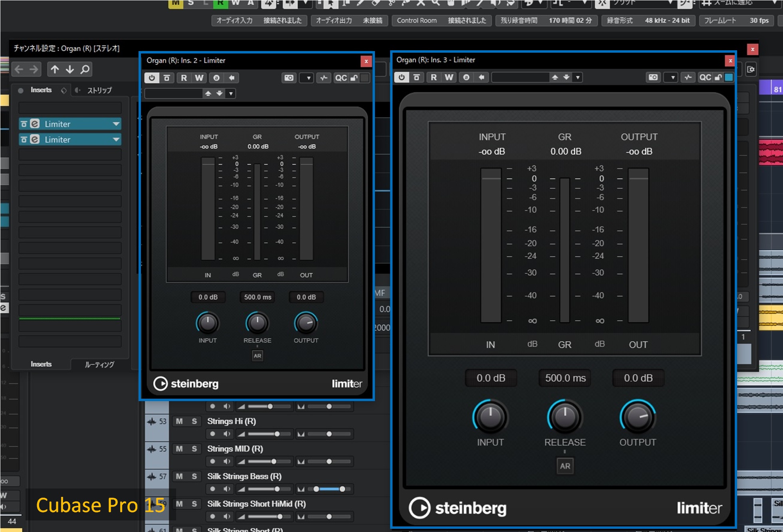783x532 pixels.
Task: Bypass the Ins. 3 Limiter plugin
Action: pyautogui.click(x=416, y=77)
